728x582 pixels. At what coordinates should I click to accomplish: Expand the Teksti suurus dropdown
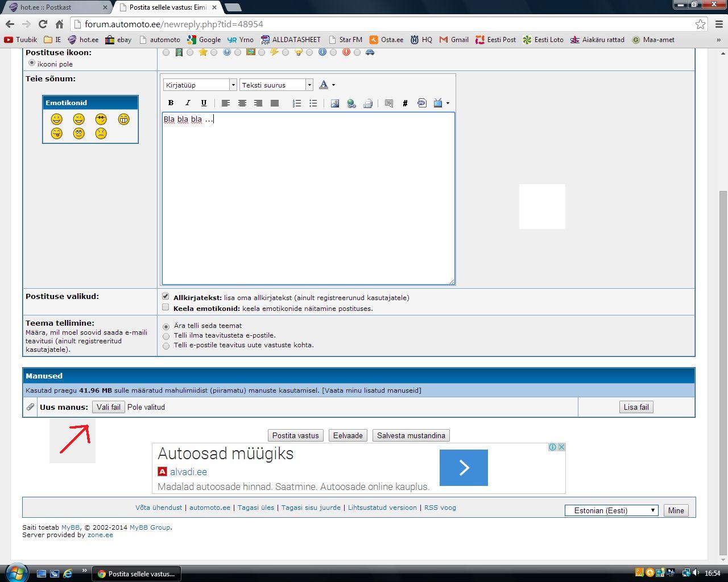click(x=276, y=85)
